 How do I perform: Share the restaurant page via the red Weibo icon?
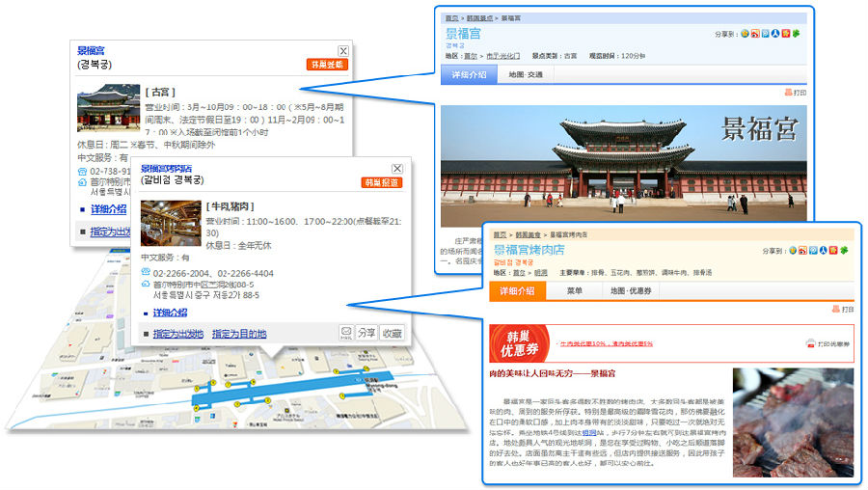802,250
